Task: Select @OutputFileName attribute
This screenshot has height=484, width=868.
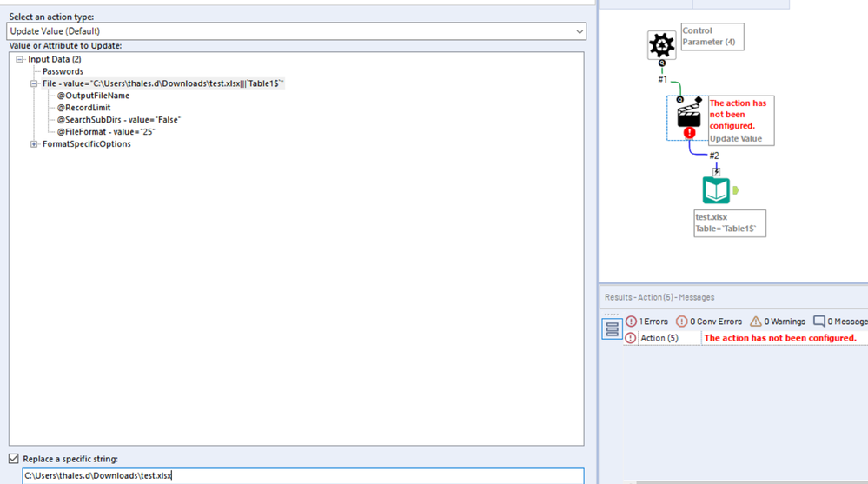Action: pos(93,96)
